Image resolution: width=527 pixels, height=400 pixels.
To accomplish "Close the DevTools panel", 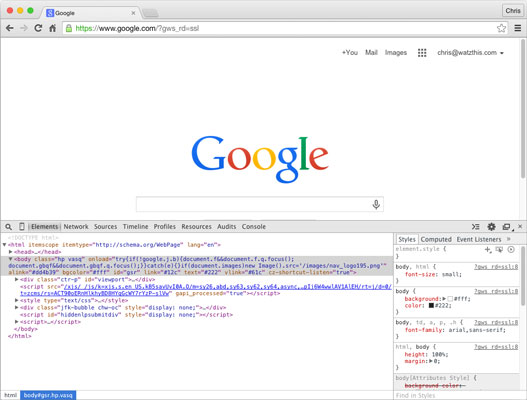I will point(520,227).
